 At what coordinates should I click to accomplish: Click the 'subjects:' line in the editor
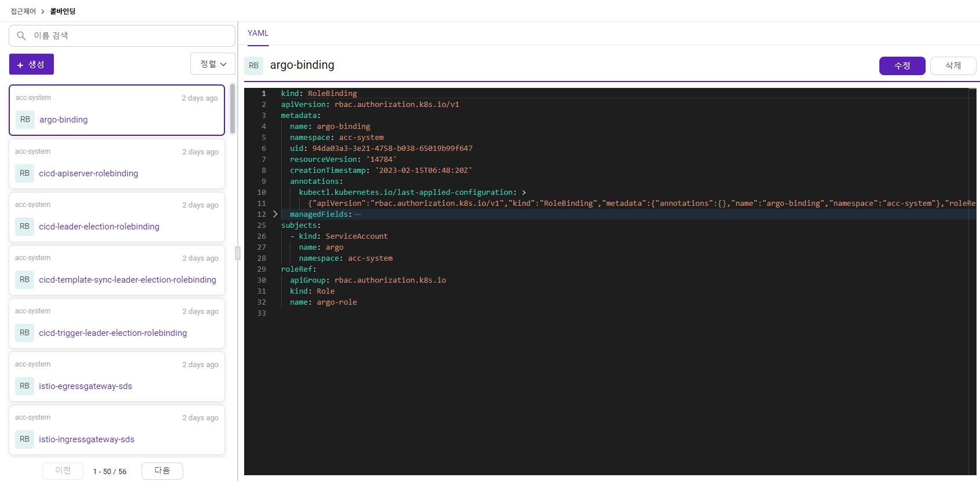300,225
